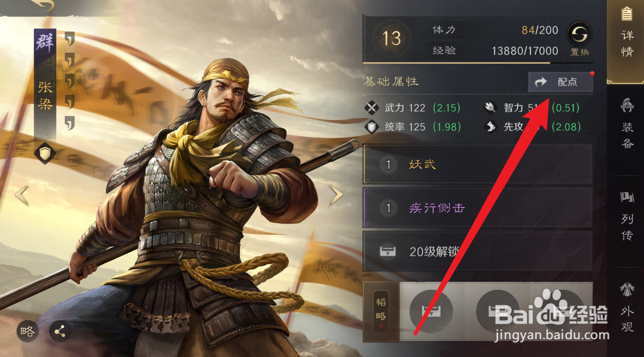
Task: Select the first empty 韬略 slot
Action: (x=431, y=311)
